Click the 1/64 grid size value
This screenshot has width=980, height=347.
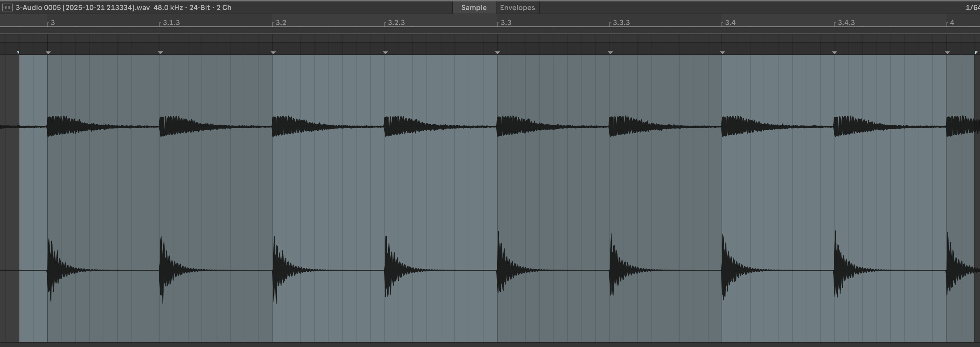pos(972,7)
